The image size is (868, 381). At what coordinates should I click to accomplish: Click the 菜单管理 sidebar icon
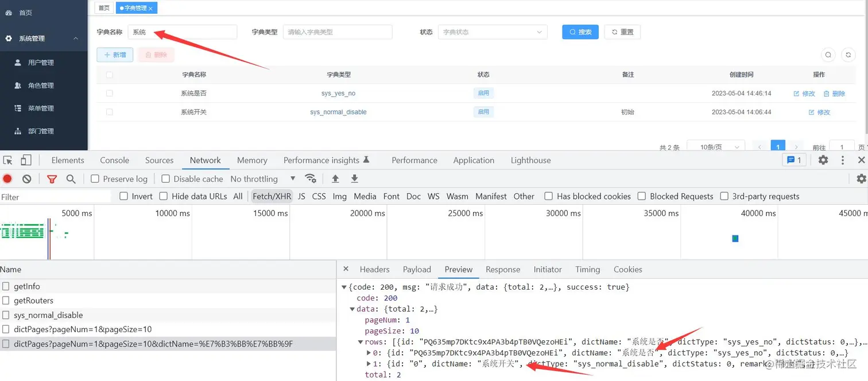18,108
